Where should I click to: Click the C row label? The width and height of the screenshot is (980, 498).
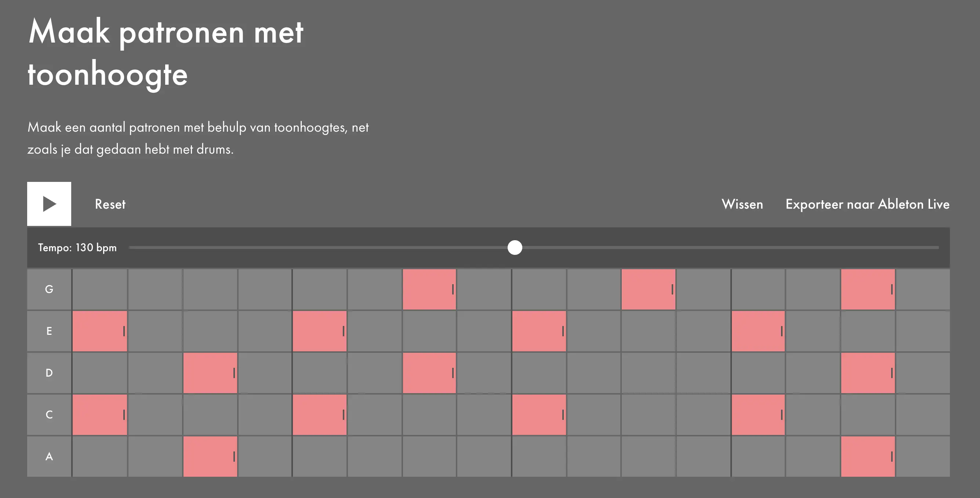point(49,414)
